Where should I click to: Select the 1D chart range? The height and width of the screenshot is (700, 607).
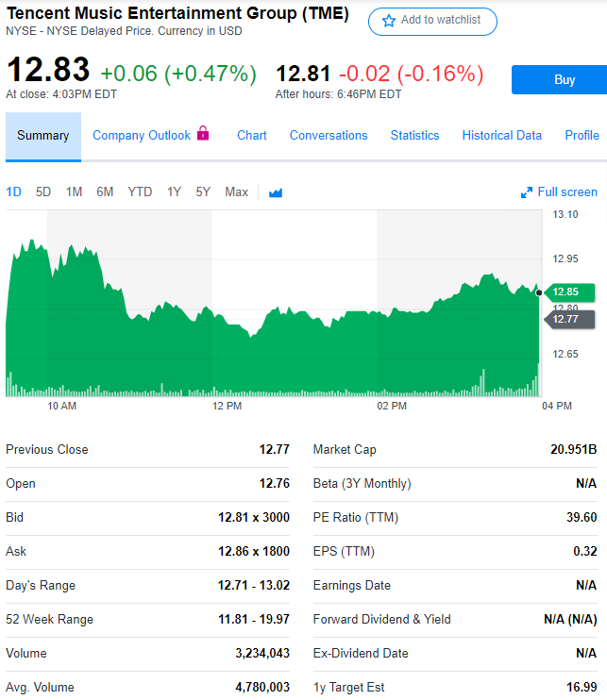coord(13,192)
